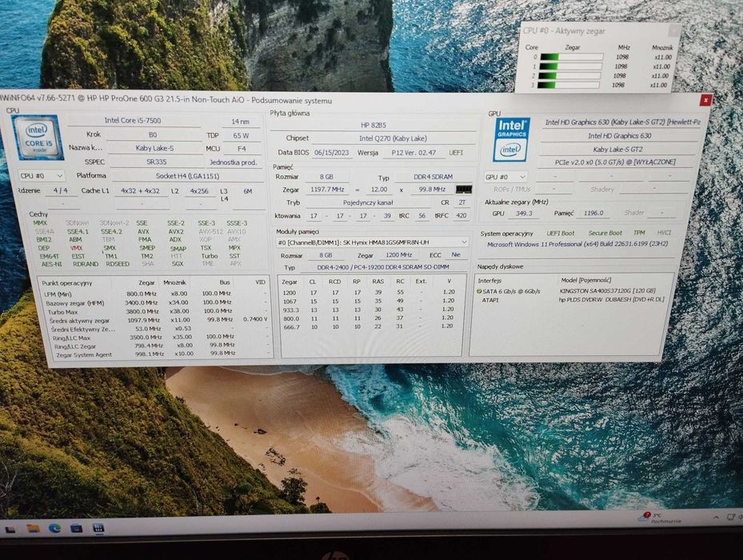Launch Microsoft Edge from the taskbar
The width and height of the screenshot is (743, 560).
point(55,528)
